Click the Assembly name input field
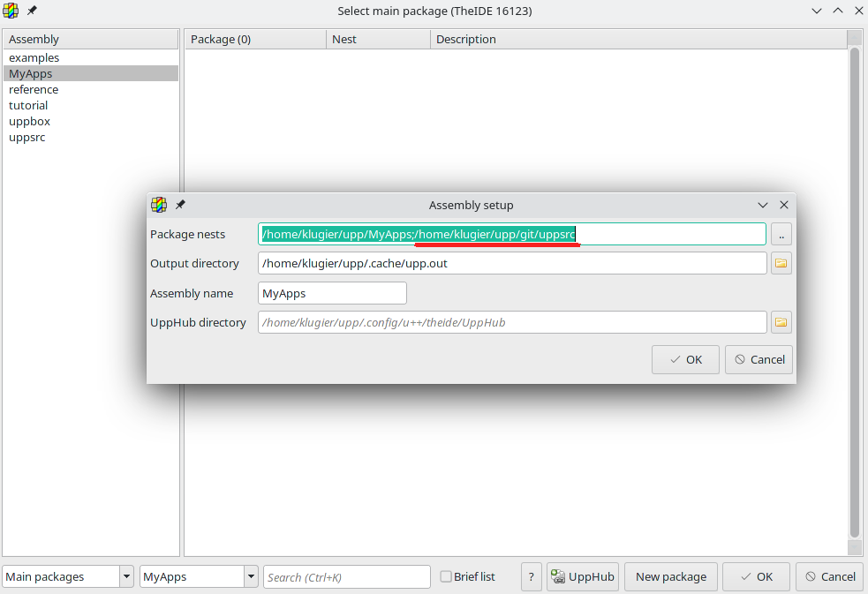The height and width of the screenshot is (594, 868). click(332, 293)
